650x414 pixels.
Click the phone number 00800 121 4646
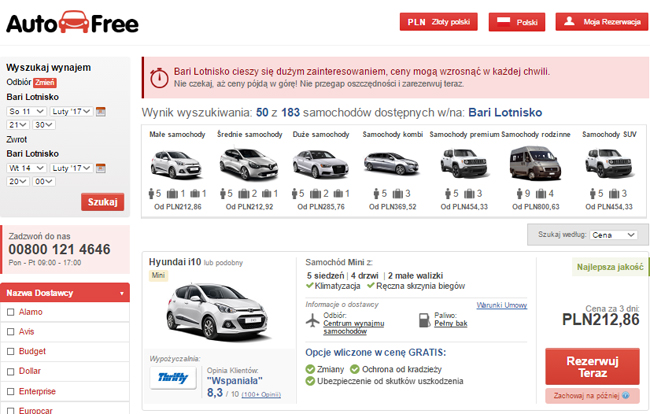coord(59,249)
